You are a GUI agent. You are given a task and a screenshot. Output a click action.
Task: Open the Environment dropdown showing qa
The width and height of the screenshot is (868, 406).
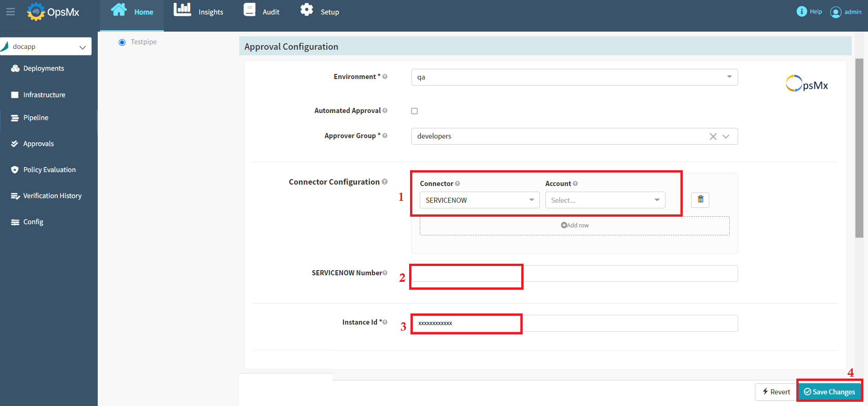[x=574, y=77]
